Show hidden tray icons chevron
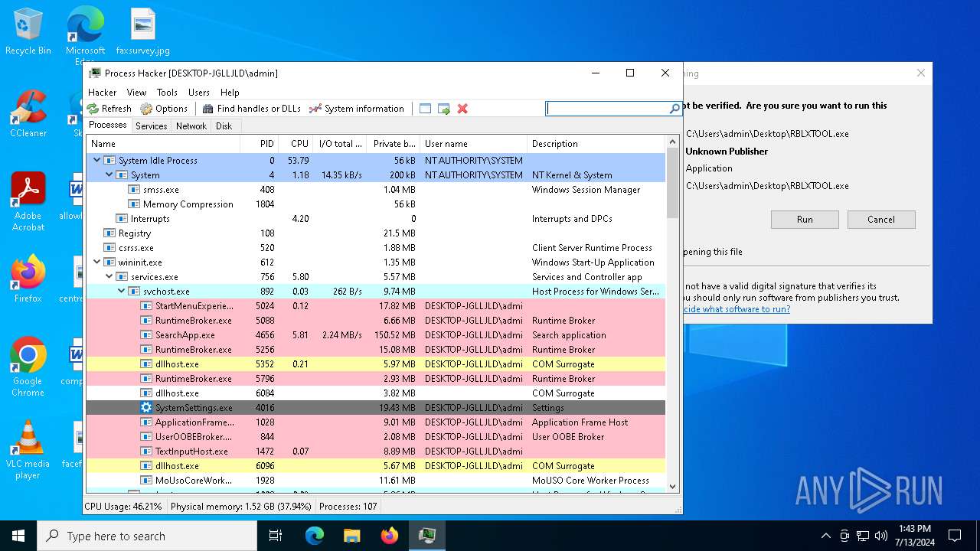 (x=825, y=536)
